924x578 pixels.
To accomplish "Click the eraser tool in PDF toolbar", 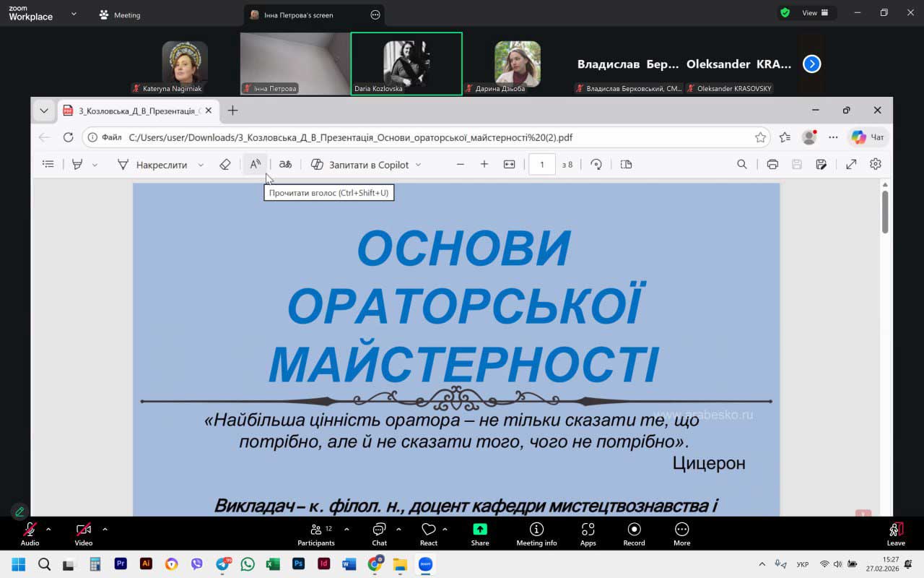I will tap(225, 165).
